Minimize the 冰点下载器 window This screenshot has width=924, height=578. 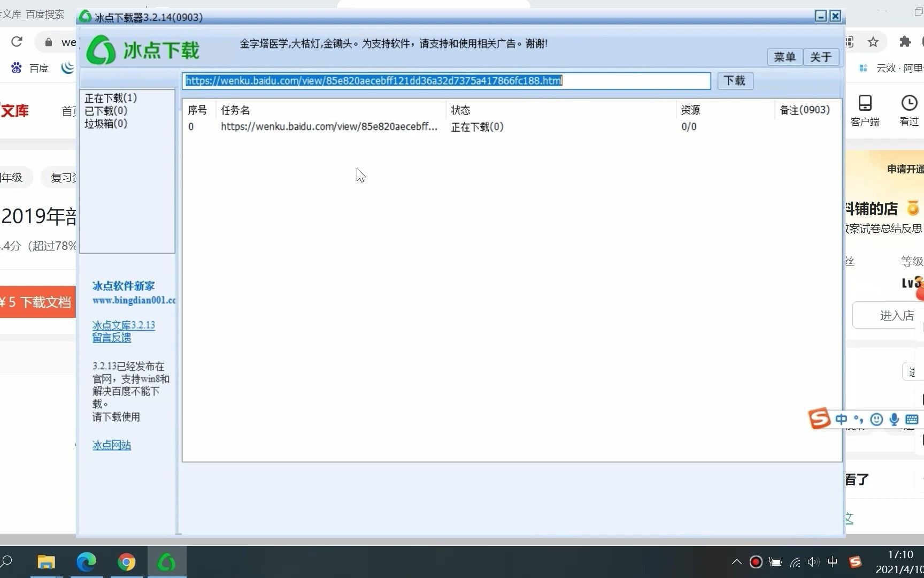821,17
